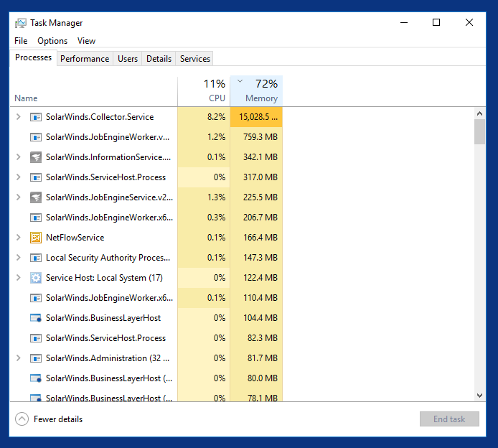This screenshot has width=498, height=448.
Task: Click the End task button
Action: 449,419
